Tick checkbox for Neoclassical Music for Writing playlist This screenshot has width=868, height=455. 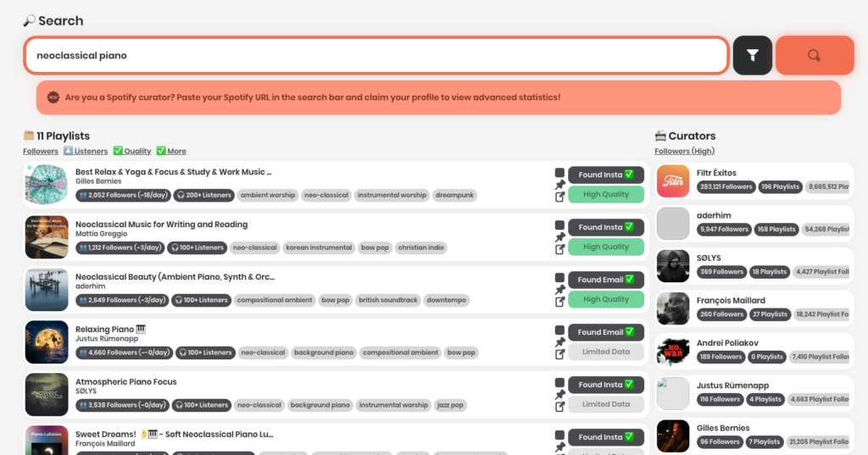pos(559,225)
